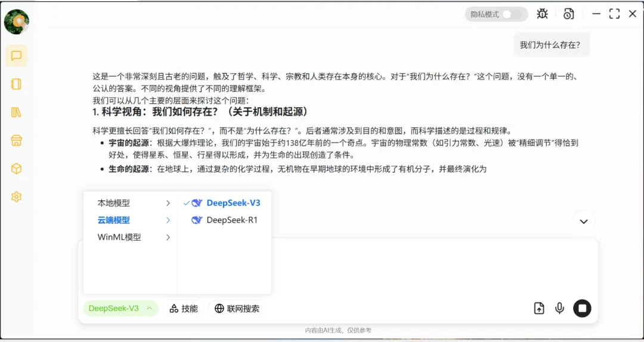644x342 pixels.
Task: Click the bug report icon
Action: [x=543, y=14]
